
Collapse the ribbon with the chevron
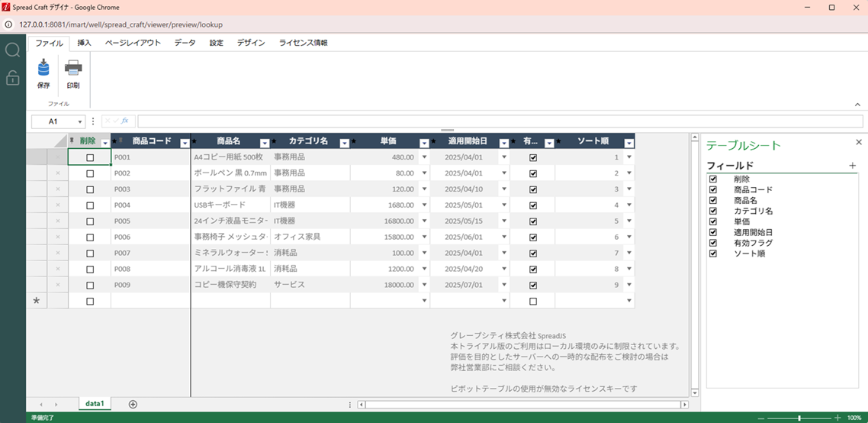pyautogui.click(x=857, y=105)
